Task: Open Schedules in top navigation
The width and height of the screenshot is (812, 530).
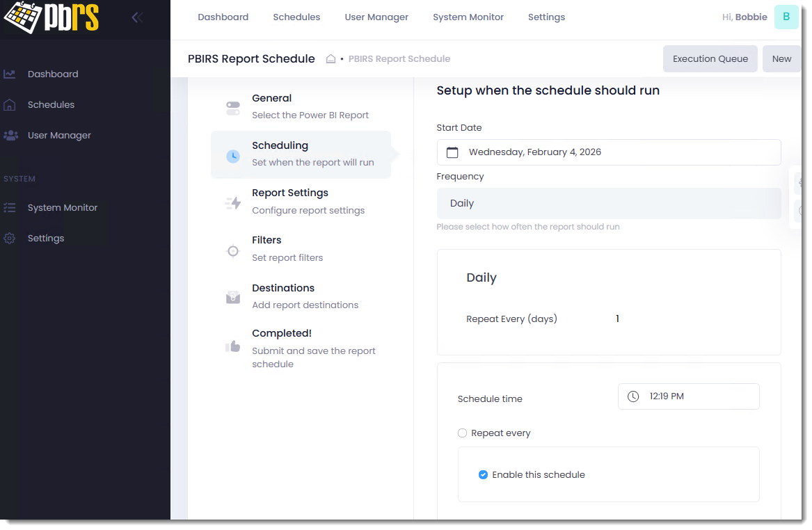Action: (x=296, y=17)
